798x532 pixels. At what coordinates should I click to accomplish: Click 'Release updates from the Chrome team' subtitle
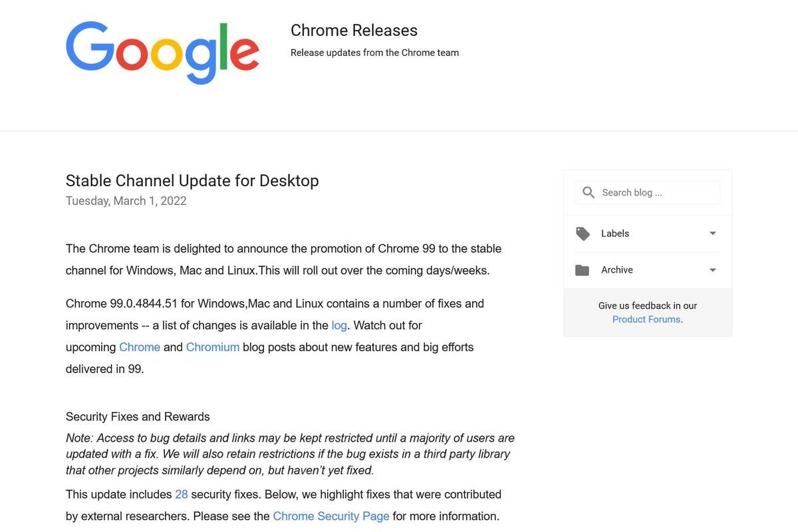[374, 53]
